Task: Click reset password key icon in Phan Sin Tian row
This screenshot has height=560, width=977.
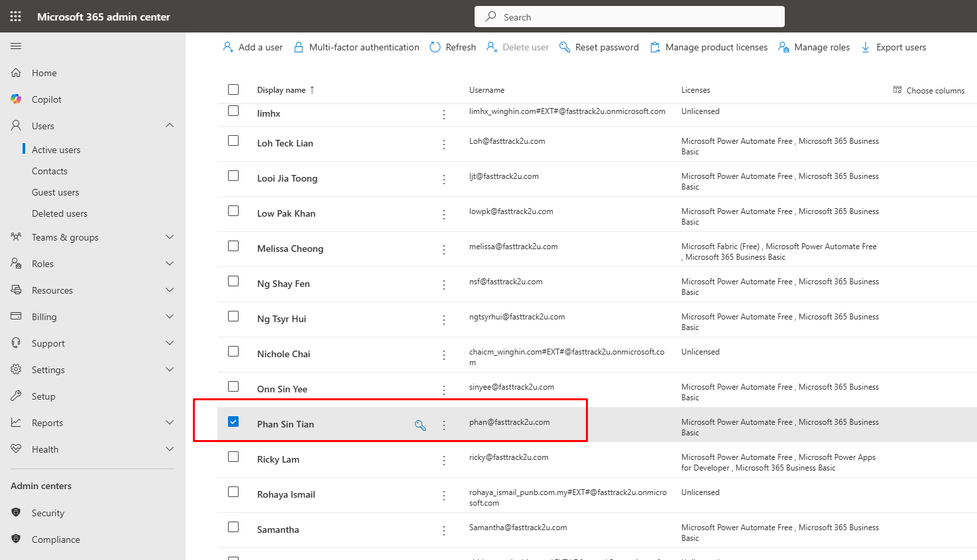Action: click(420, 425)
